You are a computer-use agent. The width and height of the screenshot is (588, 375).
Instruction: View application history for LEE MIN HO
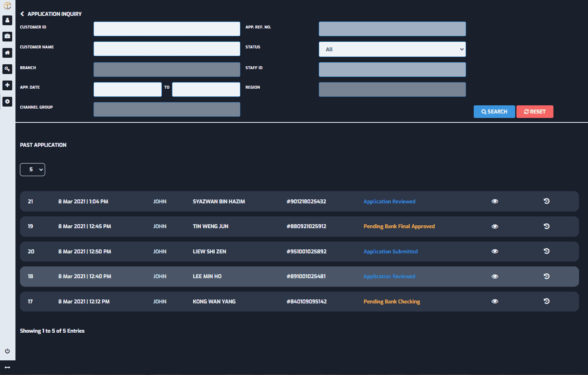pos(547,276)
